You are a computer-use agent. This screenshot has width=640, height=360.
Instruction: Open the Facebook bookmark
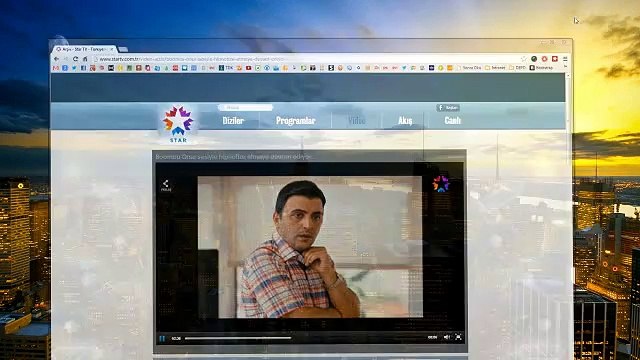coord(83,68)
